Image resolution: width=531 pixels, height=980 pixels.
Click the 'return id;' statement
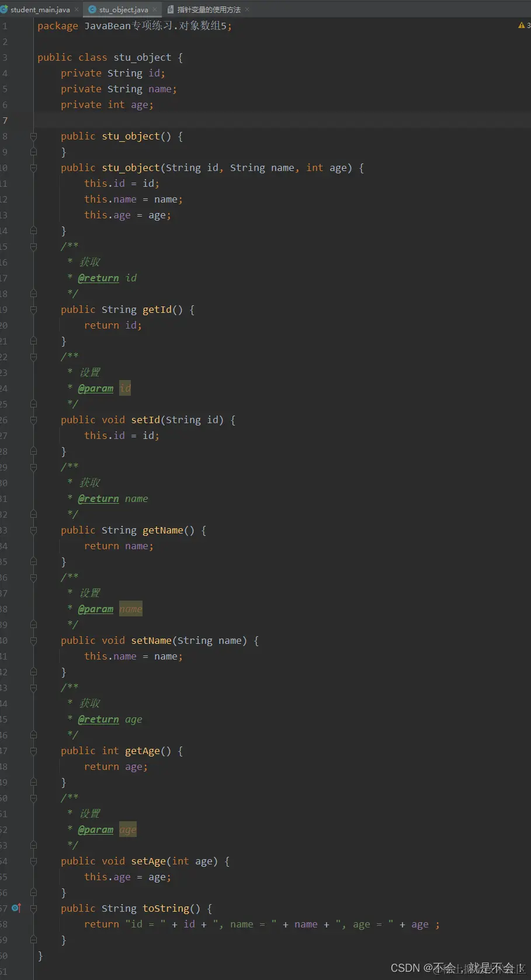(113, 325)
